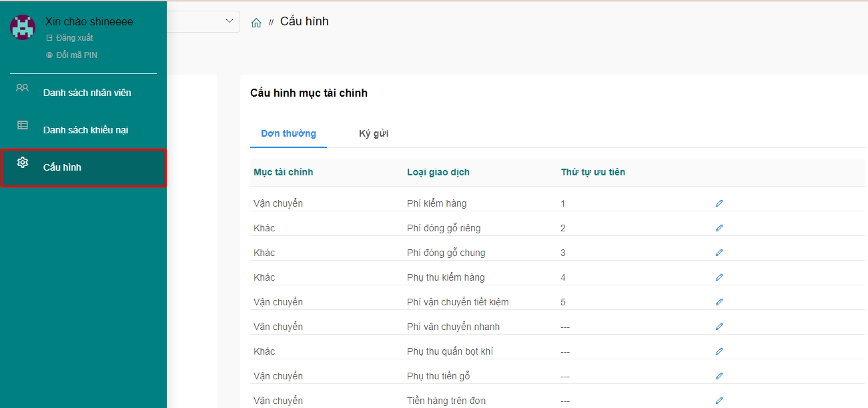Edit the Phụ thu tiền gỗ row
The width and height of the screenshot is (868, 408).
click(719, 376)
